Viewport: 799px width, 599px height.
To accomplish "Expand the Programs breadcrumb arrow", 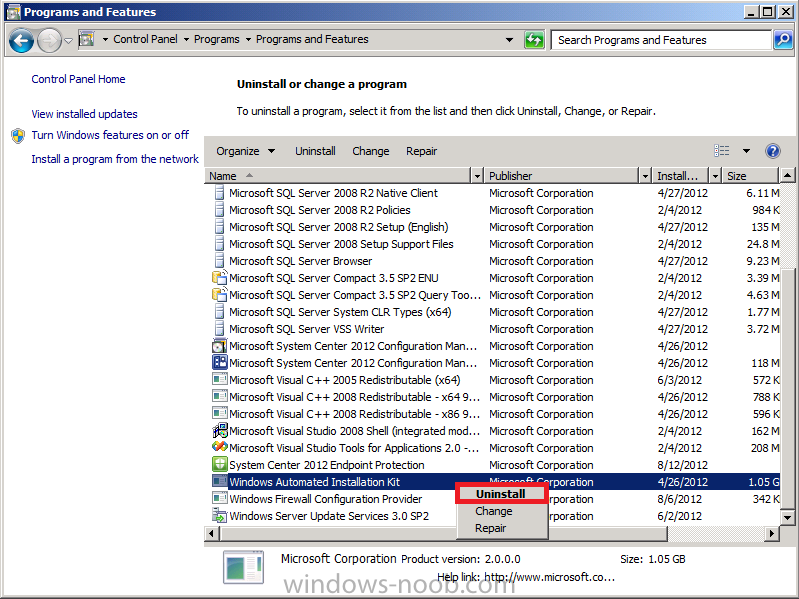I will (248, 39).
